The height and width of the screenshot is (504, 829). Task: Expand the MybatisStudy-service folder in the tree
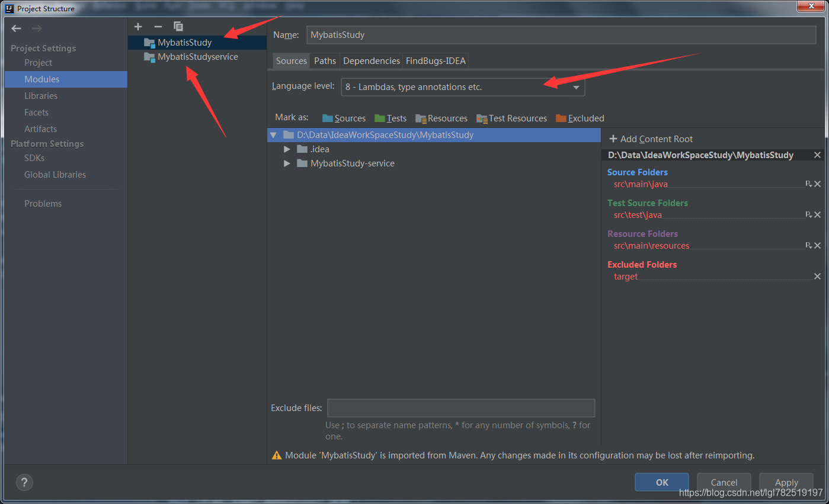tap(287, 163)
